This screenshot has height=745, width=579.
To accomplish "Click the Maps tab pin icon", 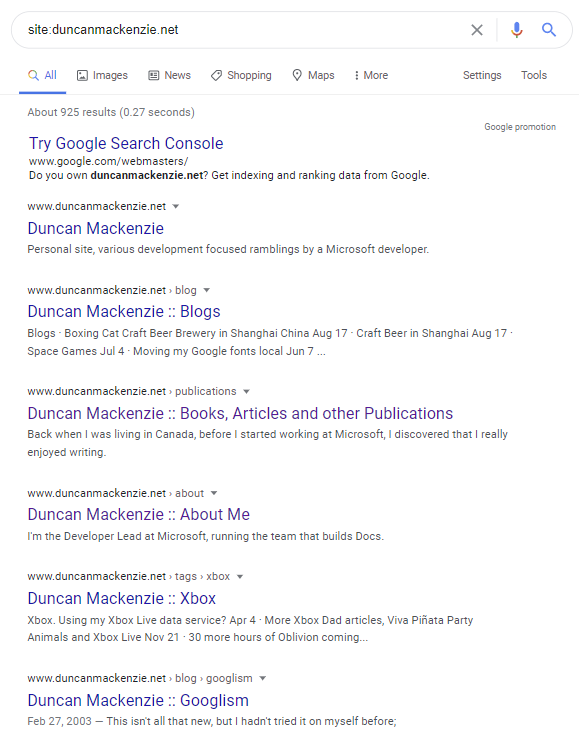I will [x=297, y=75].
